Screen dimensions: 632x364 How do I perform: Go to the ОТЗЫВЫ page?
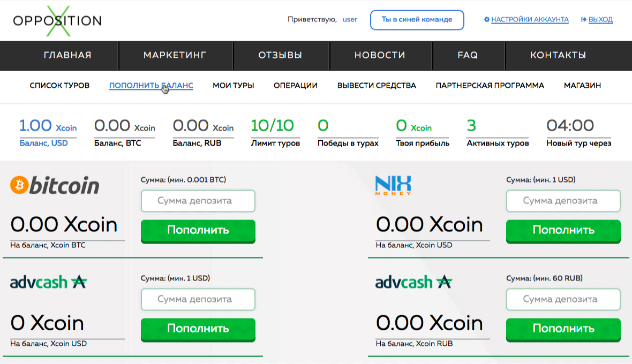point(280,55)
